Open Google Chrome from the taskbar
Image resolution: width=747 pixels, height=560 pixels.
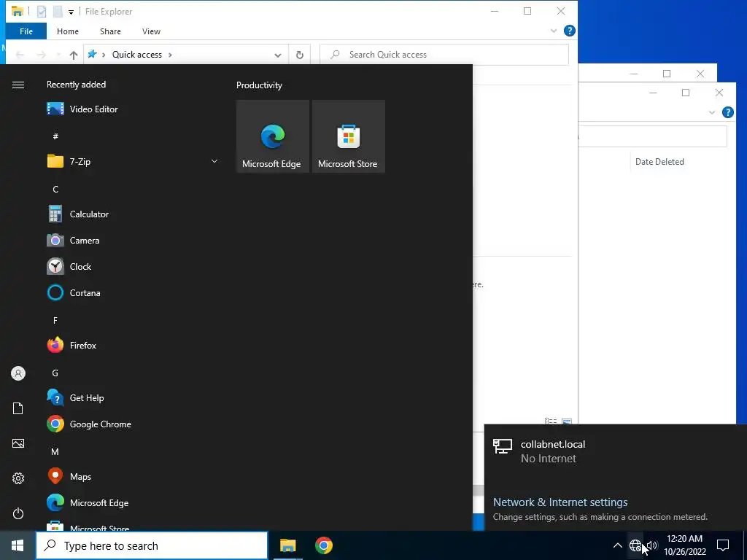click(323, 545)
